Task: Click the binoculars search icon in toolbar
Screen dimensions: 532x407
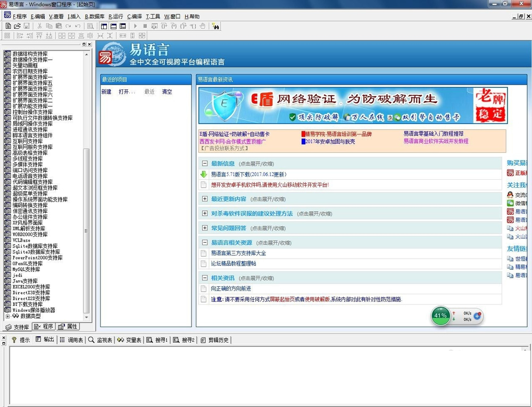Action: click(x=215, y=26)
